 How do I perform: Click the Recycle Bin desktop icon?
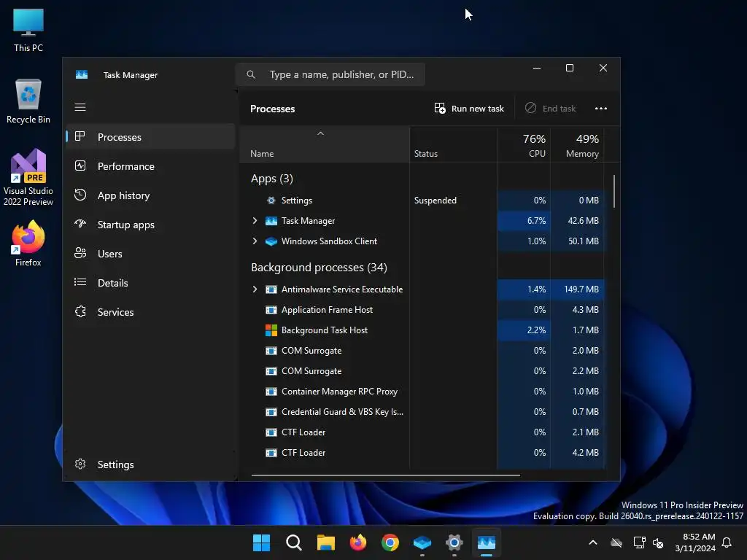coord(28,101)
